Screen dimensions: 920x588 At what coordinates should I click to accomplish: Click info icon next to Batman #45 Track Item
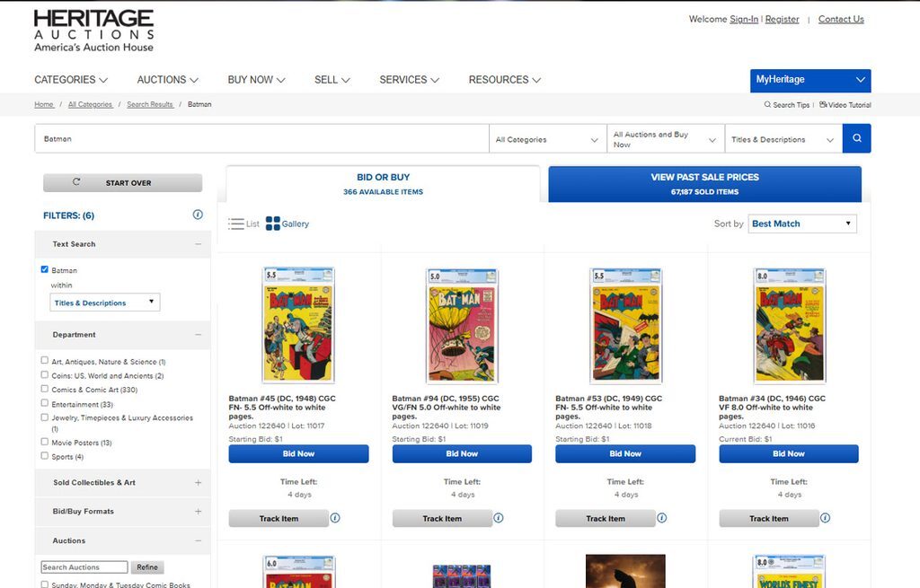(335, 518)
